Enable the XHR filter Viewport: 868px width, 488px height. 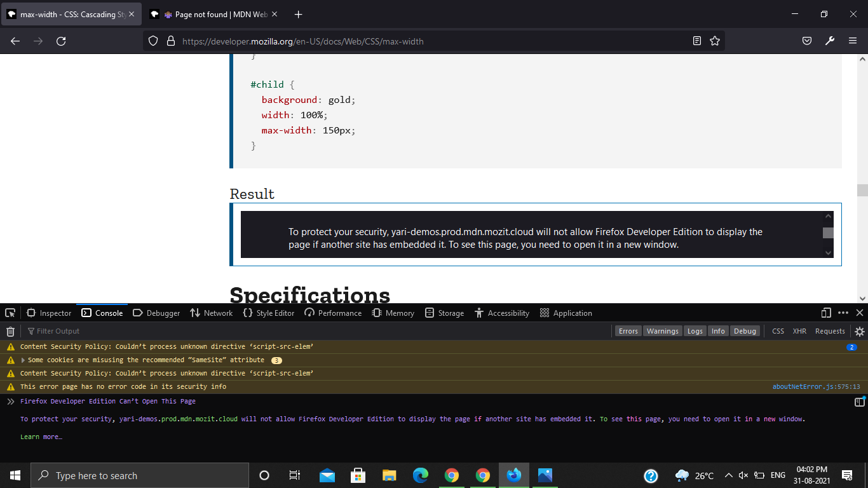pos(799,330)
